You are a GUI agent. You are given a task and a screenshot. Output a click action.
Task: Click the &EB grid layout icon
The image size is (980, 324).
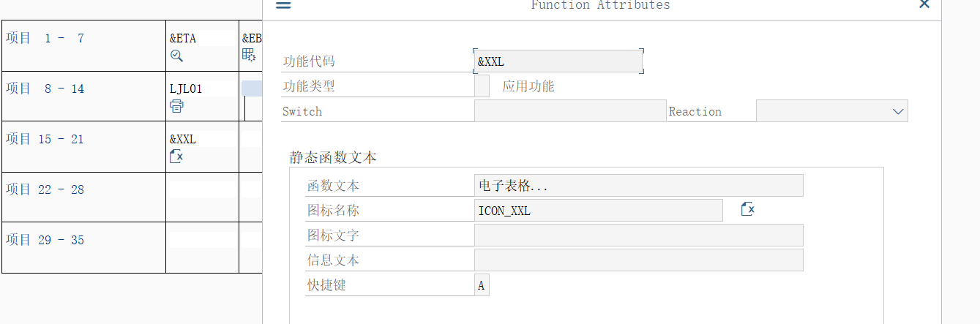point(249,55)
